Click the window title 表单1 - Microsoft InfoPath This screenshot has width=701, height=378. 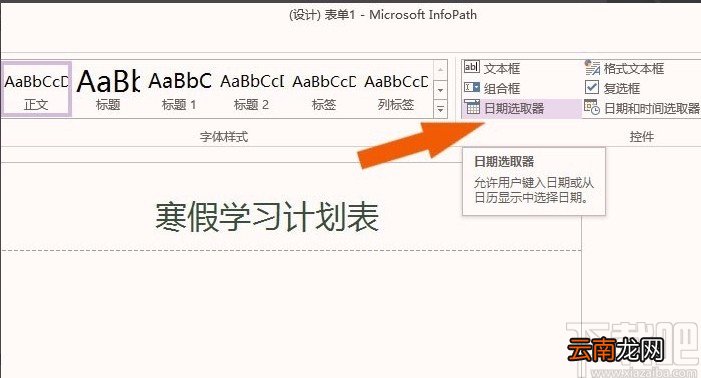tap(401, 15)
